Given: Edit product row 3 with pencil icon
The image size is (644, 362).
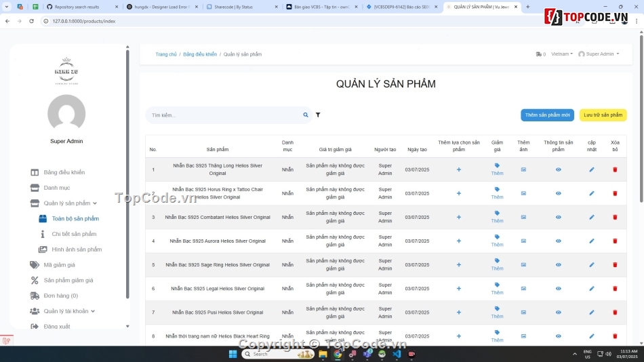Looking at the screenshot, I should (592, 217).
